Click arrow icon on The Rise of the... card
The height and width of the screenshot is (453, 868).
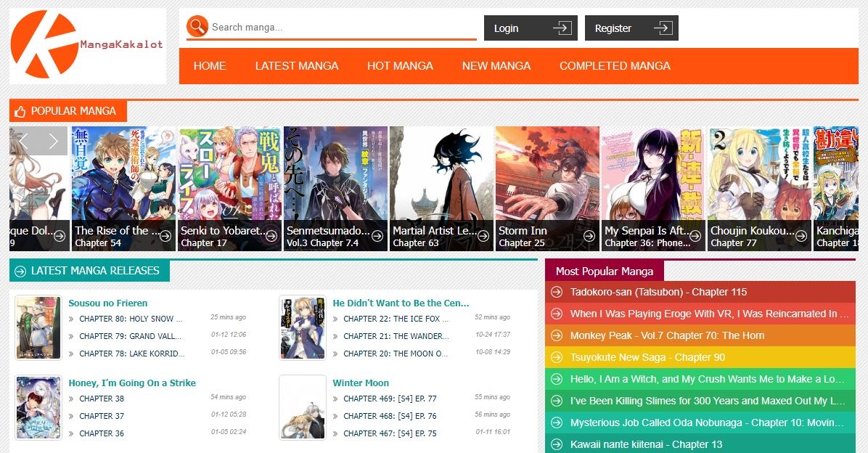[165, 236]
